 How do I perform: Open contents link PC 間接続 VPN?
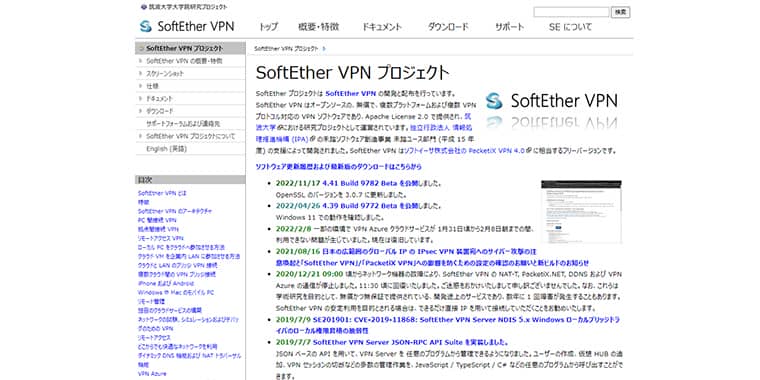157,220
